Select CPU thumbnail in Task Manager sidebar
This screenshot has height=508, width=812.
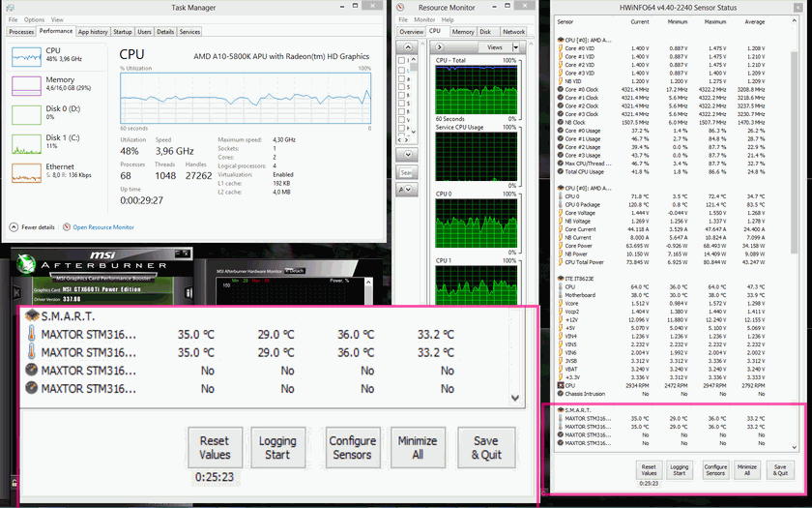pyautogui.click(x=26, y=56)
